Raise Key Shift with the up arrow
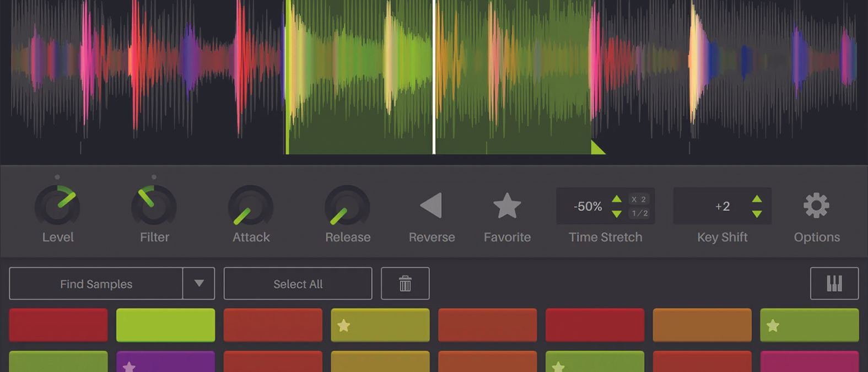This screenshot has height=372, width=868. click(757, 199)
